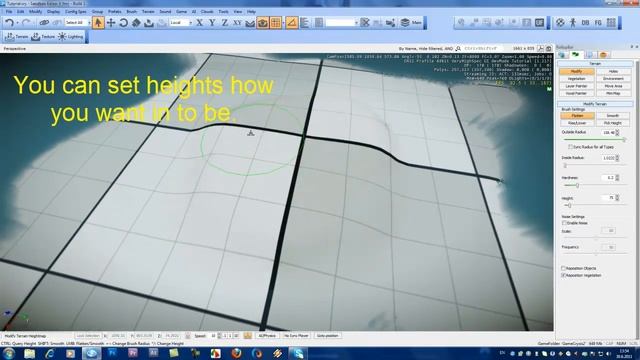Click the character figure icon in toolbar
640x360 pixels.
click(x=573, y=23)
